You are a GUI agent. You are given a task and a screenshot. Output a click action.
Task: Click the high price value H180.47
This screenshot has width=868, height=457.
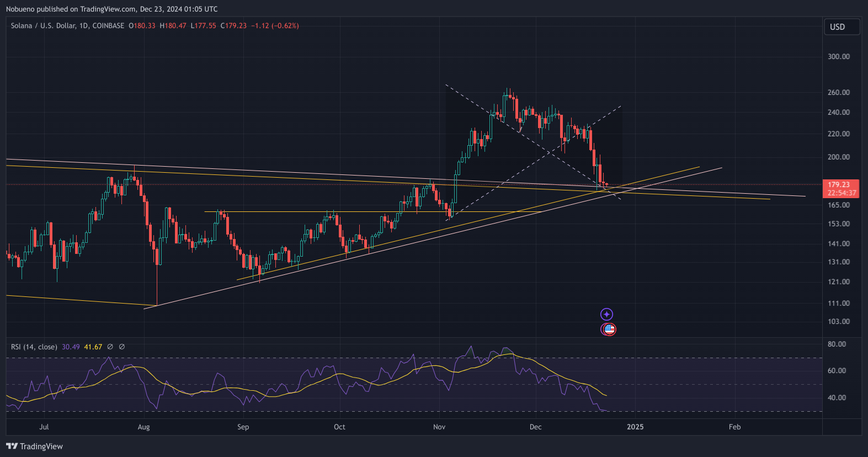coord(173,25)
